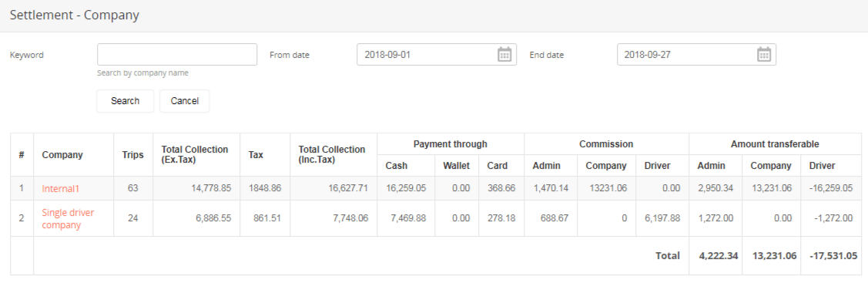Select the driver transferable -16,259.05
The width and height of the screenshot is (868, 293).
coord(831,188)
